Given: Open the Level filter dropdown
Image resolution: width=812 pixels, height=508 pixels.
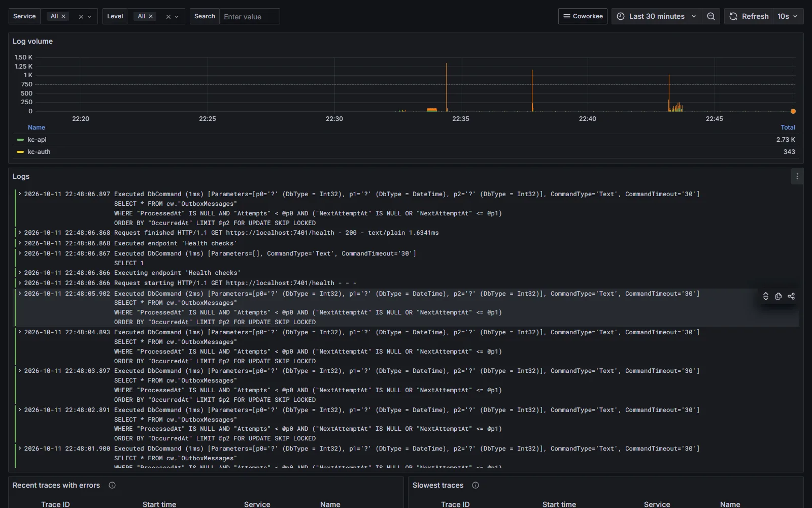Looking at the screenshot, I should coord(177,17).
